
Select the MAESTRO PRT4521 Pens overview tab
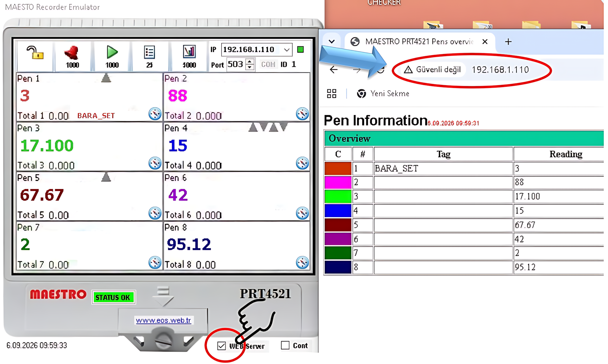pos(419,42)
